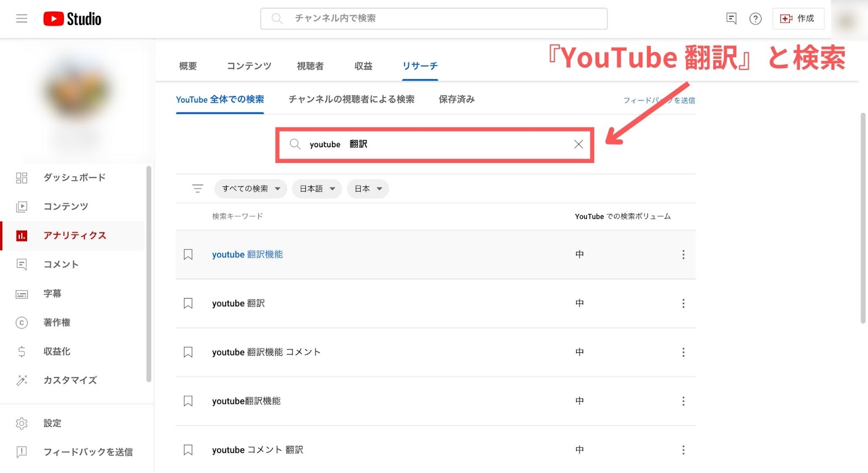Click the research search box containing youtube 翻訳
This screenshot has height=473, width=868.
(x=435, y=144)
